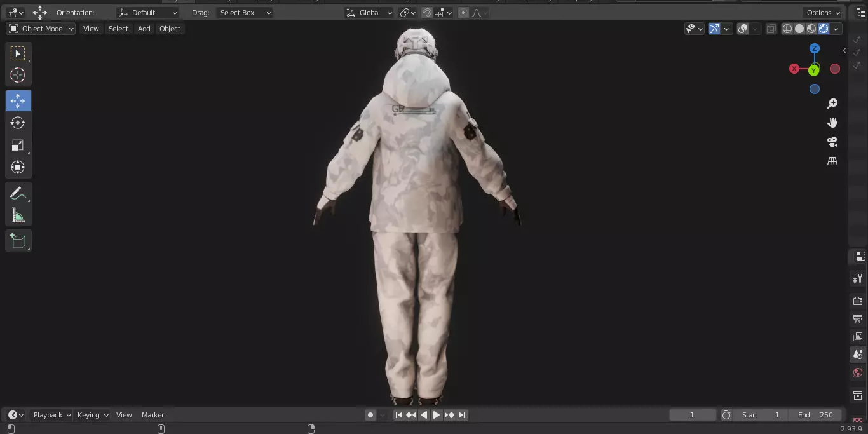This screenshot has height=434, width=868.
Task: Open the Tool properties tab
Action: pyautogui.click(x=858, y=278)
